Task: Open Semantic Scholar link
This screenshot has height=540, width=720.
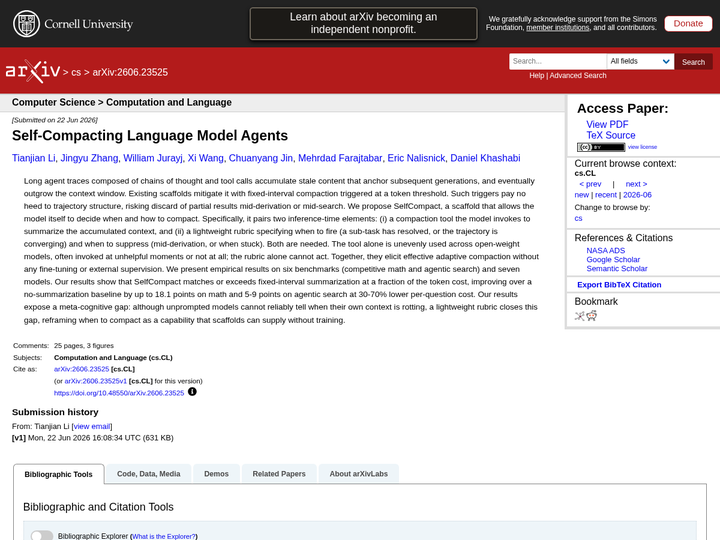Action: [x=617, y=269]
